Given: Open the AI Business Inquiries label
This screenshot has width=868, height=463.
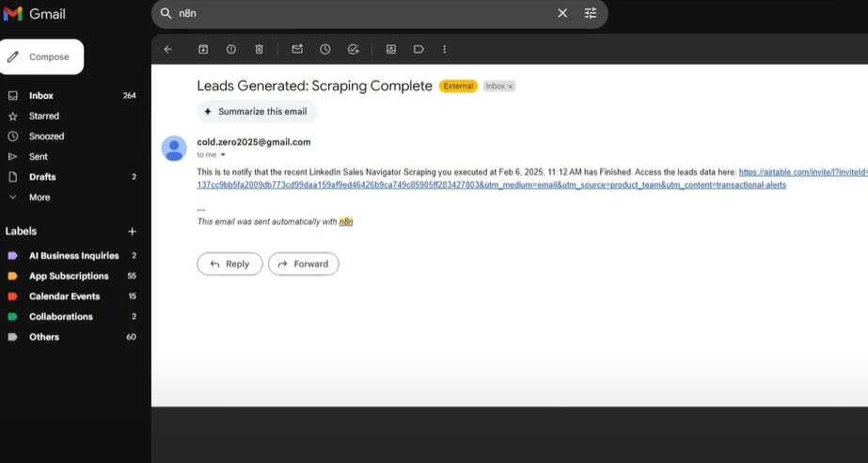Looking at the screenshot, I should [x=72, y=256].
